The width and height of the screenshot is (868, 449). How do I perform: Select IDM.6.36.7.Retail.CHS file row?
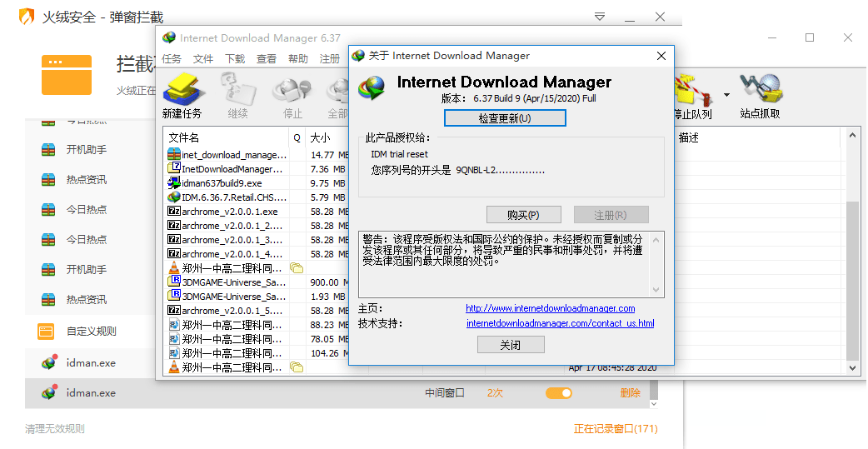[x=234, y=197]
